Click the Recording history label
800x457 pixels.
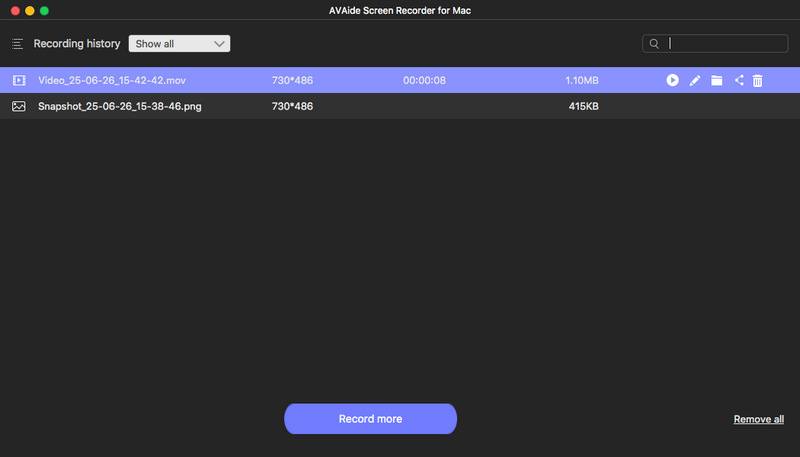(x=77, y=44)
